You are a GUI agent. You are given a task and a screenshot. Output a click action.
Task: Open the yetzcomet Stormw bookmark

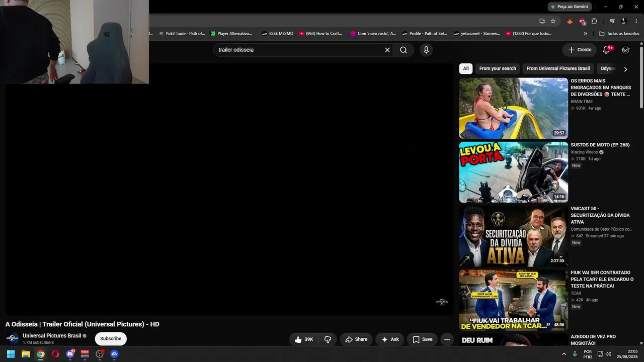[x=477, y=34]
